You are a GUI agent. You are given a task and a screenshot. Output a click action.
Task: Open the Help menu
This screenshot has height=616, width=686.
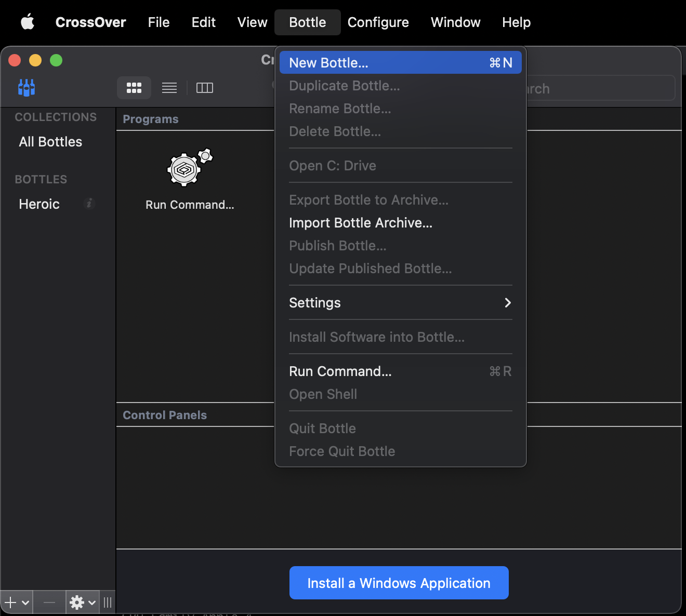point(517,22)
